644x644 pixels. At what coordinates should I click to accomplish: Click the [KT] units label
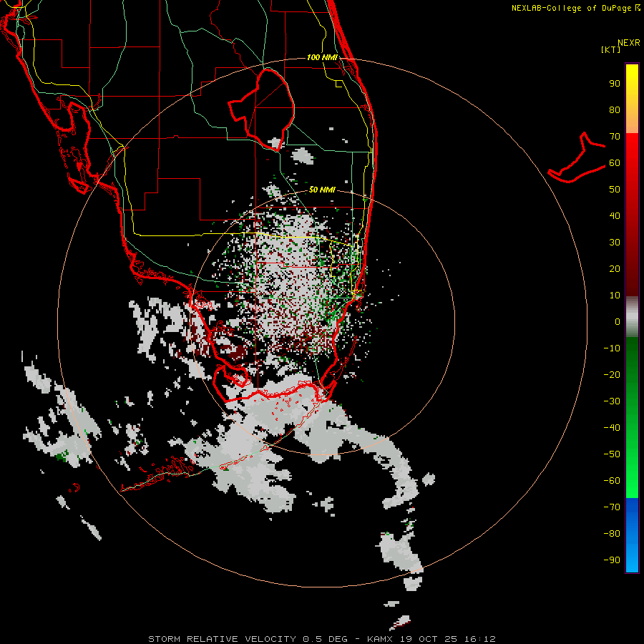(x=611, y=49)
